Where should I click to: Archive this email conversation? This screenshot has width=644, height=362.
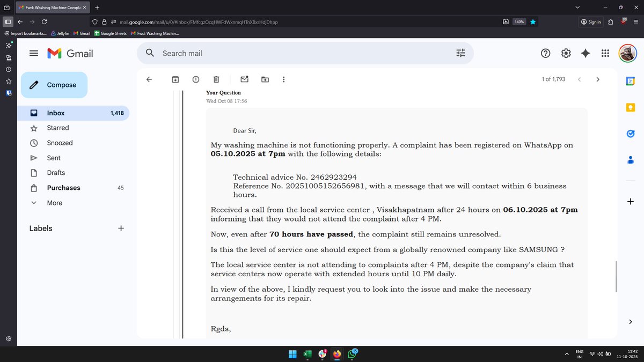click(x=175, y=79)
